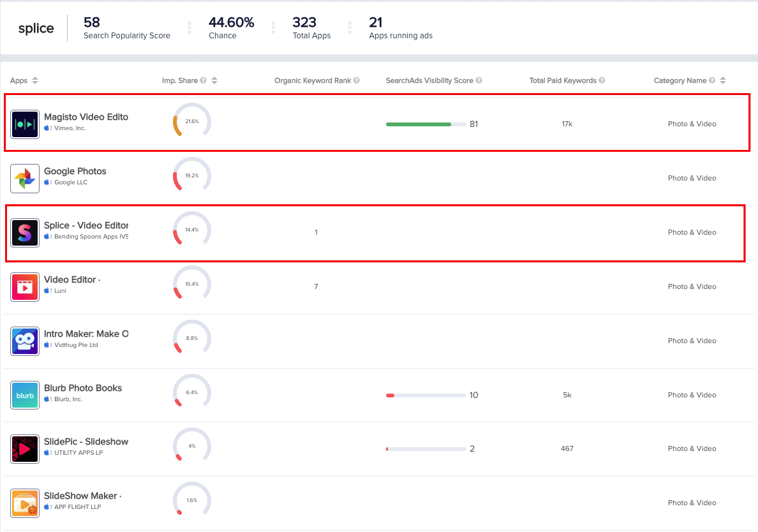Click the 21 Apps running ads stat
The image size is (758, 532).
[401, 28]
